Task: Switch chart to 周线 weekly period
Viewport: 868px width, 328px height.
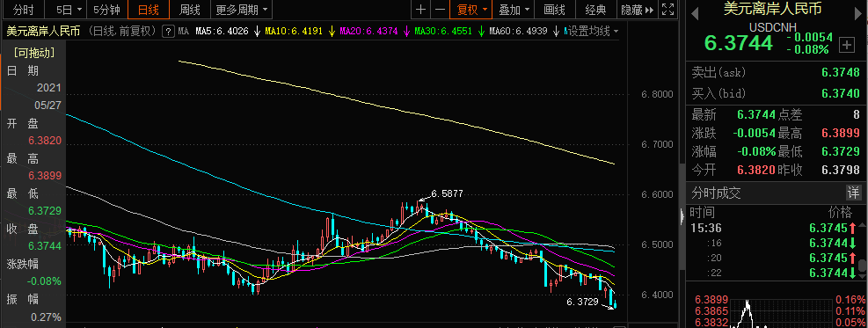Action: (x=190, y=10)
